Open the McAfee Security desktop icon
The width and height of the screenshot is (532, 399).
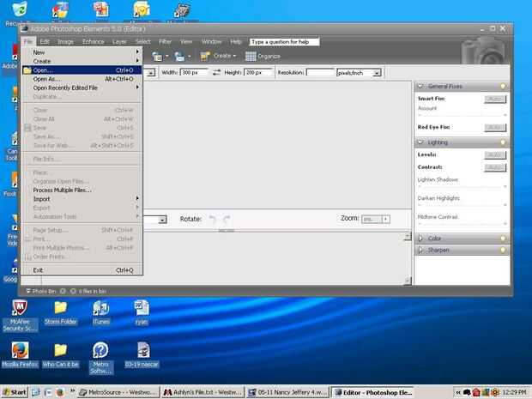pos(20,315)
